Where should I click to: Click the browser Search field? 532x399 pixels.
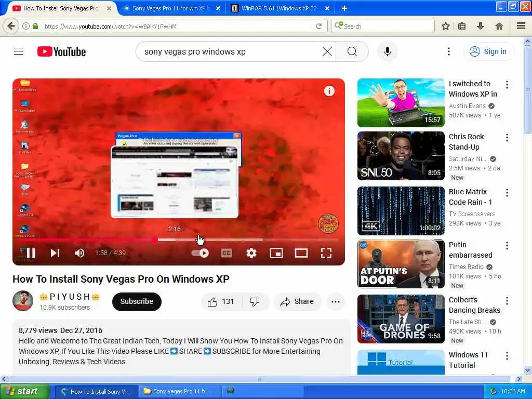[x=383, y=26]
